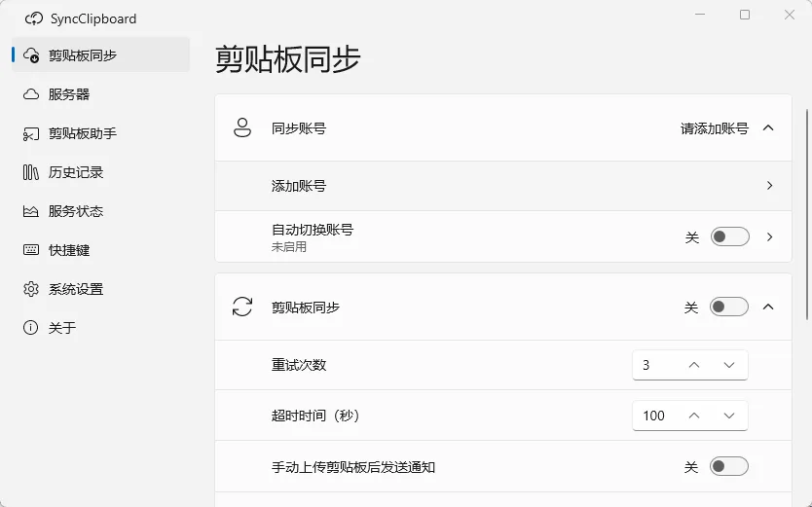Select 历史记录 in the sidebar
812x507 pixels.
pyautogui.click(x=101, y=172)
